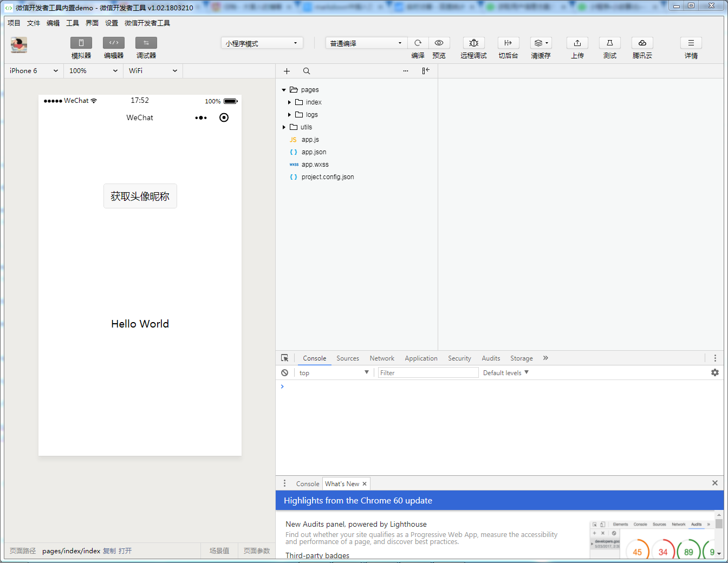This screenshot has height=563, width=728.
Task: Close the What's New tab
Action: pyautogui.click(x=365, y=484)
